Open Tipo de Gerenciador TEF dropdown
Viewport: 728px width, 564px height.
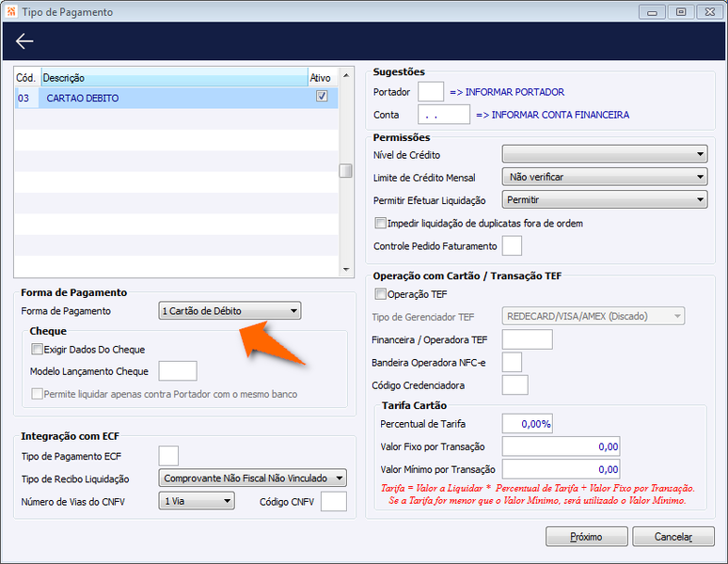(x=593, y=317)
